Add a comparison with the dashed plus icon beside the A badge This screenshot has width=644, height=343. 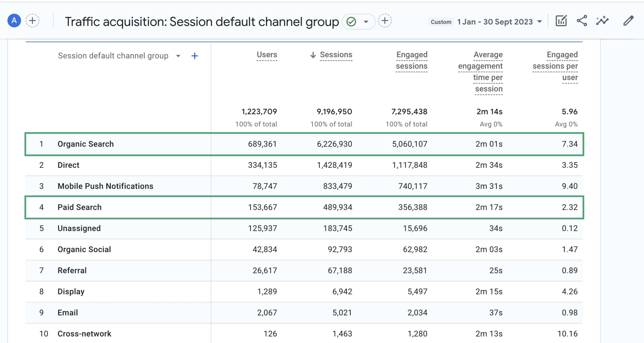coord(33,21)
